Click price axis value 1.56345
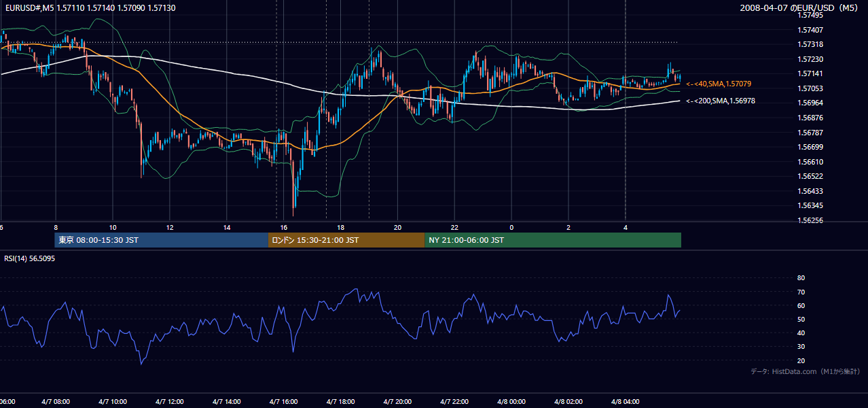Screen dimensions: 868x408 (811, 205)
